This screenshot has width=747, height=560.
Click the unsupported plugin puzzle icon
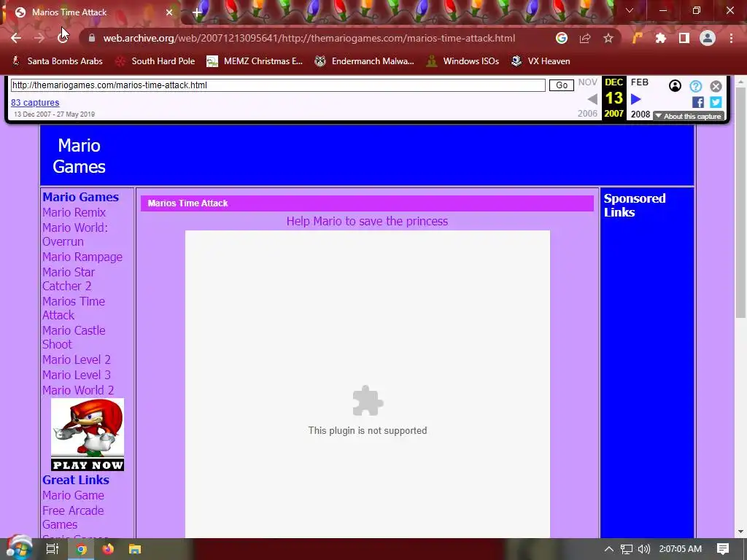368,400
